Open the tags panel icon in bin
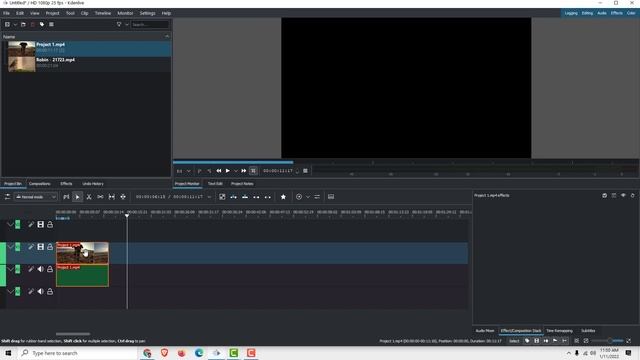The height and width of the screenshot is (360, 640). pyautogui.click(x=42, y=24)
